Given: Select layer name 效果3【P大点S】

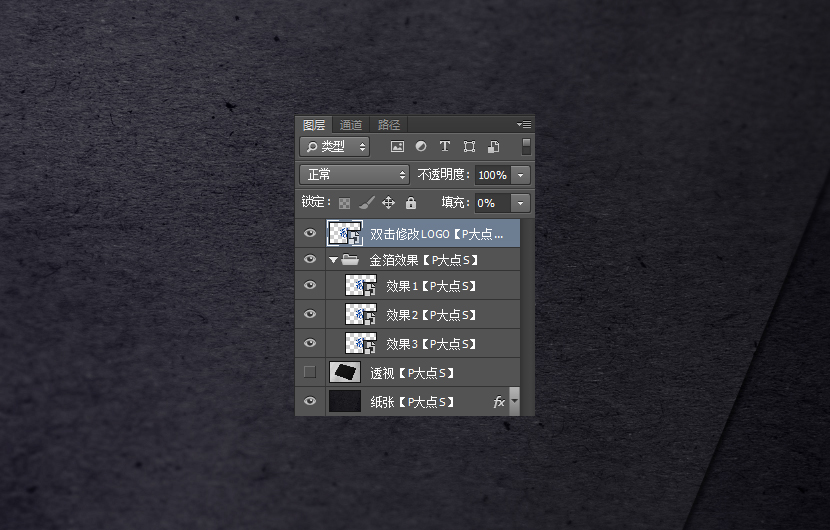Looking at the screenshot, I should (431, 345).
